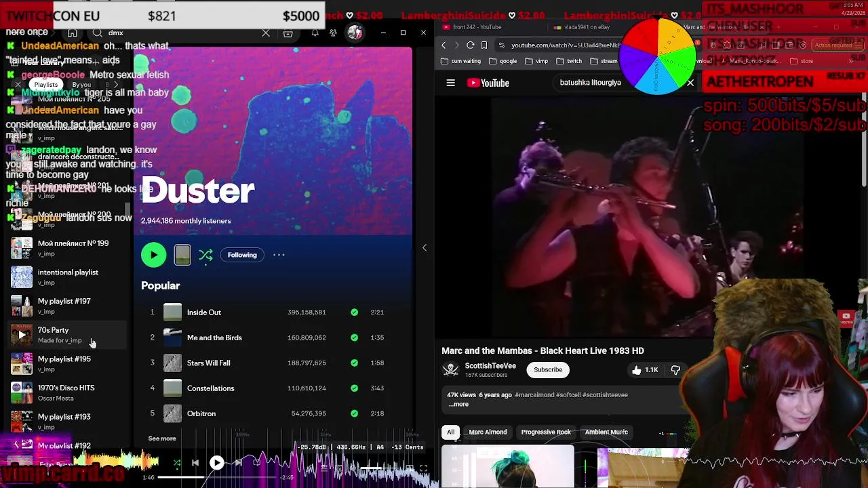This screenshot has height=488, width=868.
Task: Go to Spotify Home via house icon
Action: point(72,33)
